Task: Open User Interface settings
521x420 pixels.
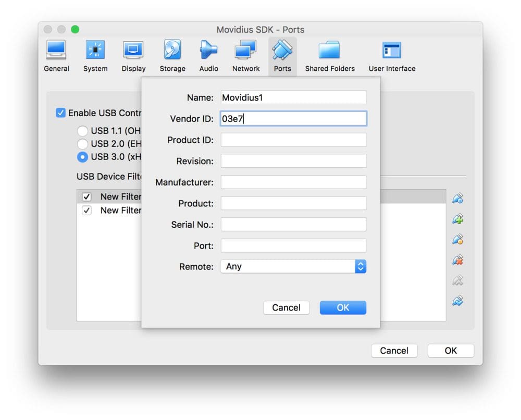Action: [x=392, y=55]
